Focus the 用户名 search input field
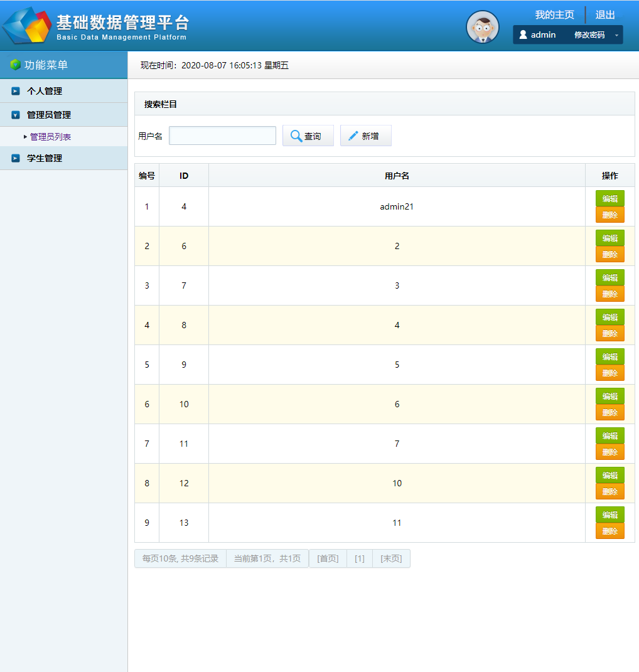639x672 pixels. coord(222,136)
